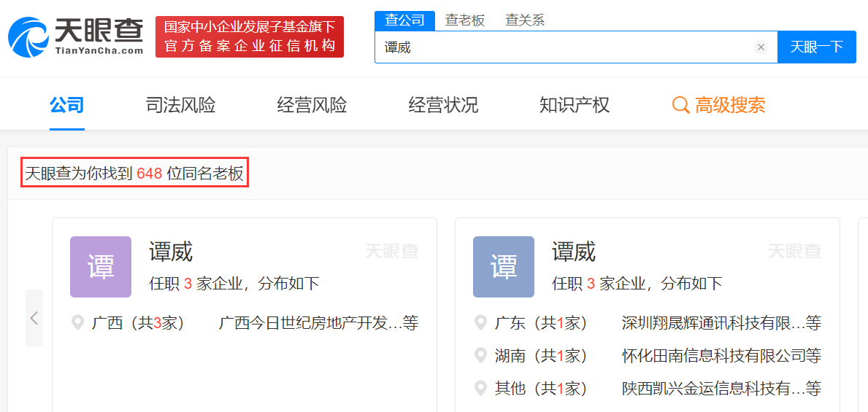The width and height of the screenshot is (868, 412).
Task: Click the blue 谭 avatar
Action: coord(504,267)
